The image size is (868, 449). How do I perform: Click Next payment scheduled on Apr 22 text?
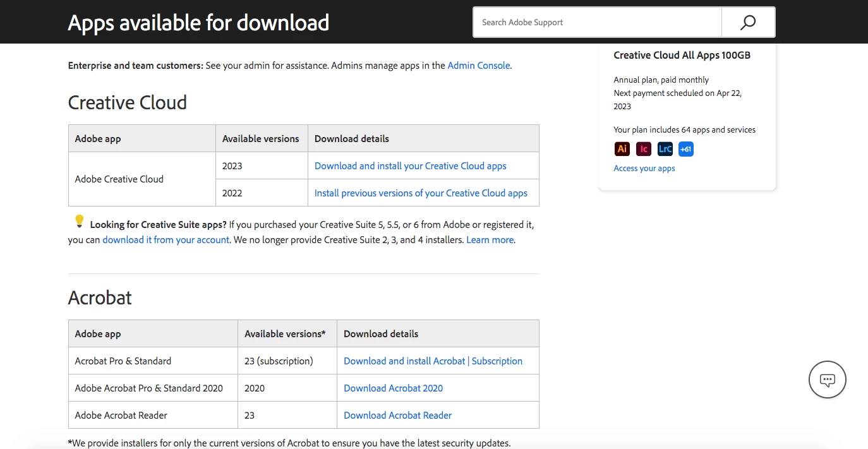coord(678,99)
